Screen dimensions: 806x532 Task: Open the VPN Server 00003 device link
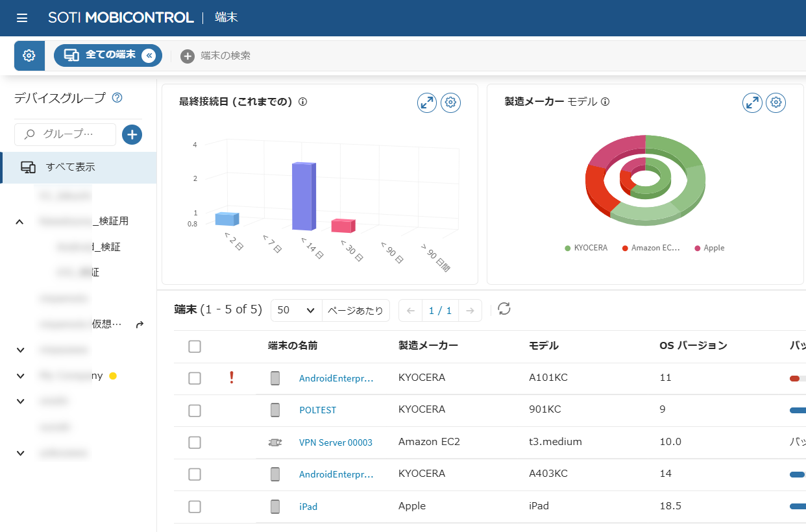pyautogui.click(x=336, y=442)
